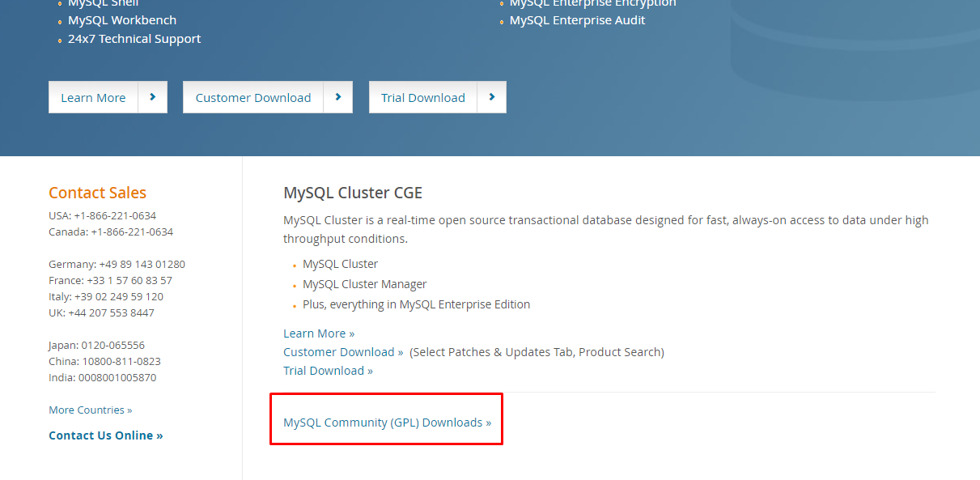
Task: Select the Japan phone number line
Action: pyautogui.click(x=96, y=345)
